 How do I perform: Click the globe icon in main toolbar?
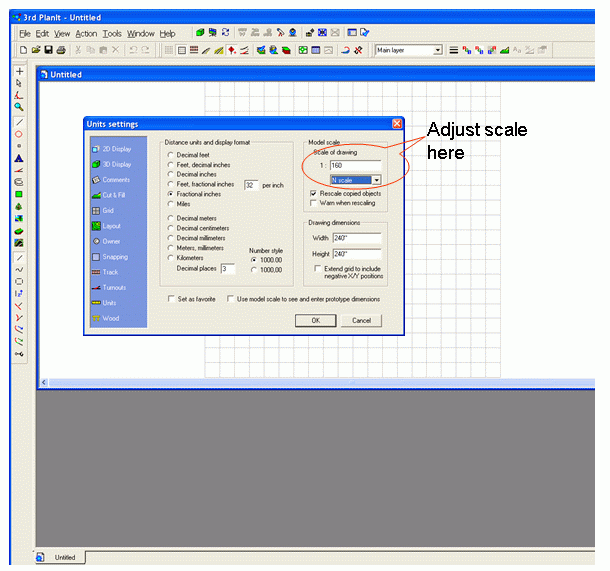click(273, 50)
